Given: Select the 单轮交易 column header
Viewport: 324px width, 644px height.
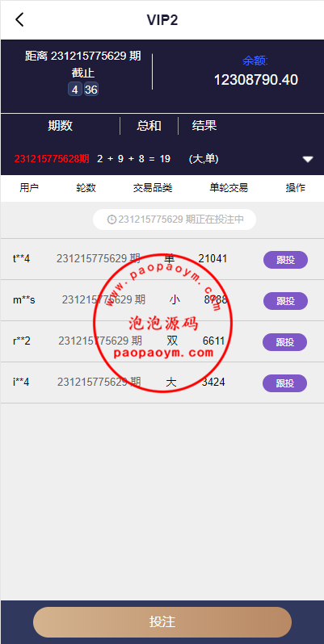Looking at the screenshot, I should [229, 188].
